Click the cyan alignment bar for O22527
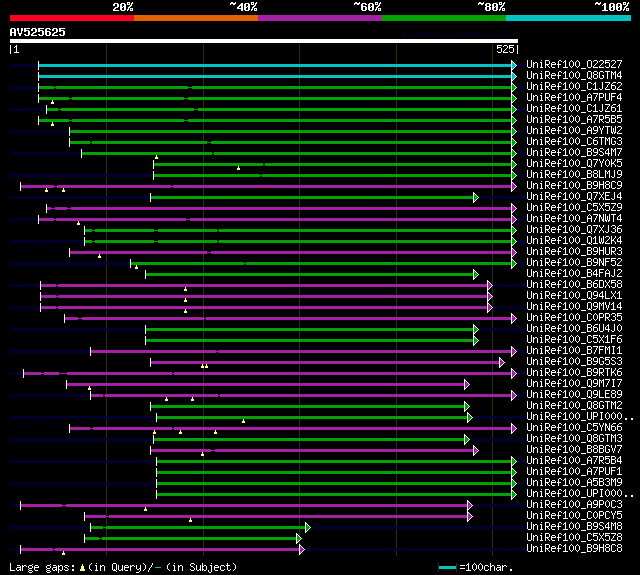 (275, 65)
